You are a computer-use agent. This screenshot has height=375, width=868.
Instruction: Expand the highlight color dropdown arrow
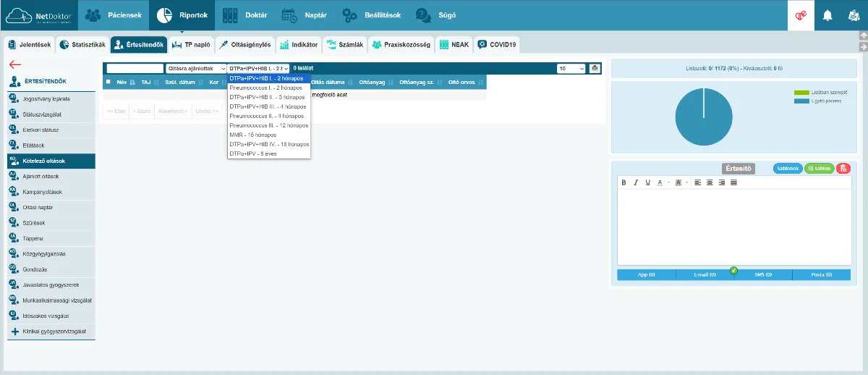[x=686, y=182]
